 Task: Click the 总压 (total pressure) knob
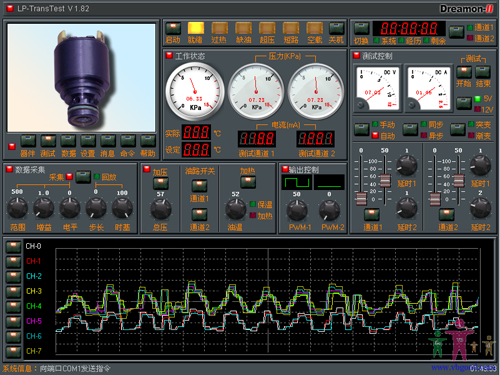pos(161,209)
